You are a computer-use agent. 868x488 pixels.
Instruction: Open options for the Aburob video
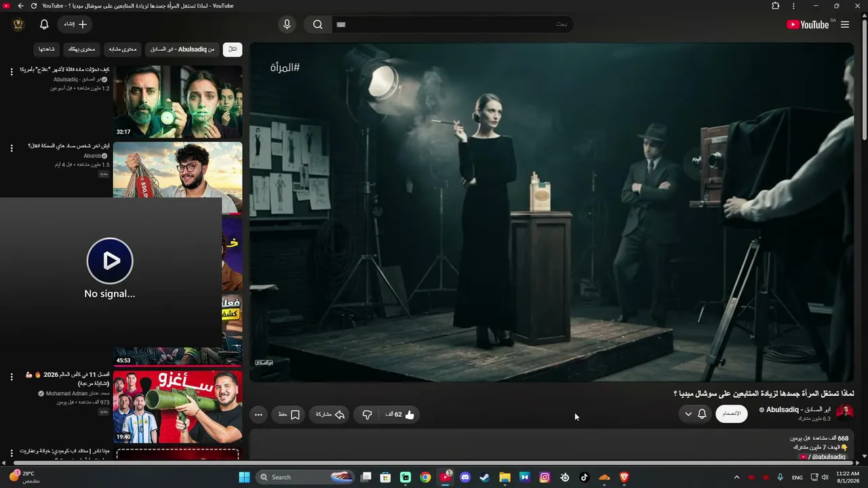pos(12,148)
